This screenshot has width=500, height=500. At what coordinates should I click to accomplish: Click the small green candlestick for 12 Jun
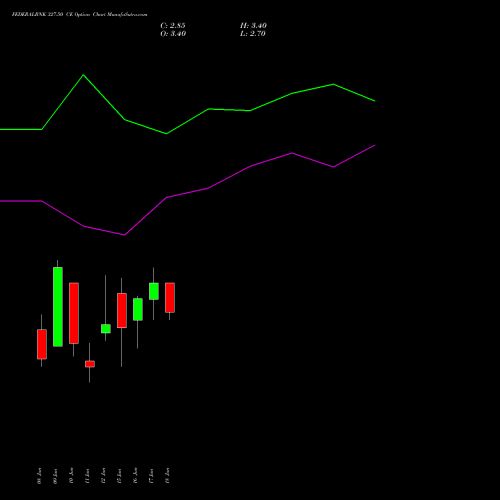tap(106, 328)
